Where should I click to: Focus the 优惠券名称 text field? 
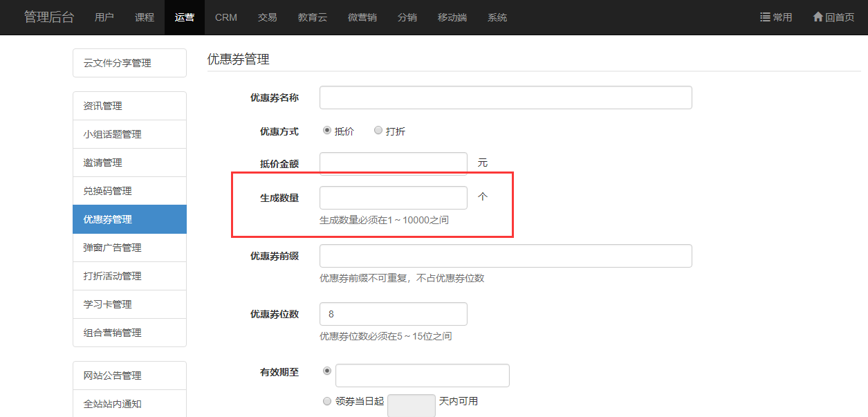click(506, 98)
